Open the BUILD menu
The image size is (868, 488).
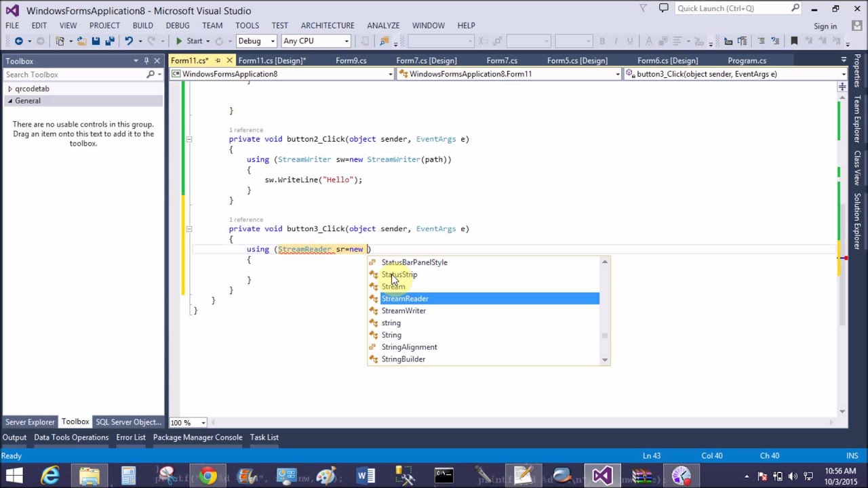coord(142,25)
